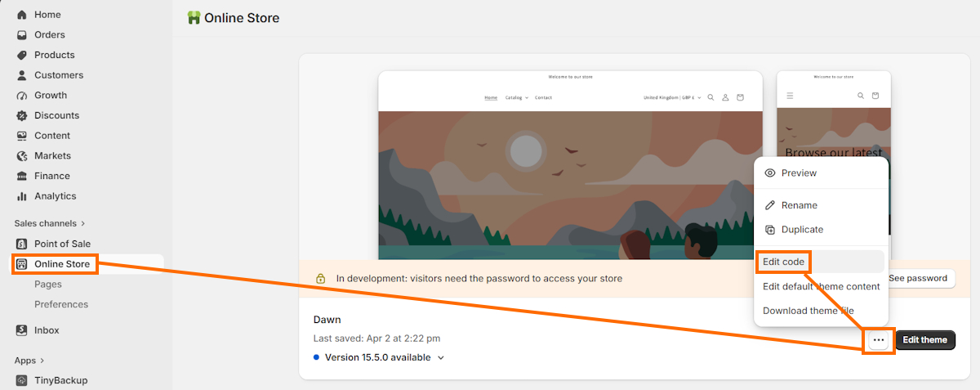Click the Growth target icon
Screen dimensions: 980x390
click(22, 96)
